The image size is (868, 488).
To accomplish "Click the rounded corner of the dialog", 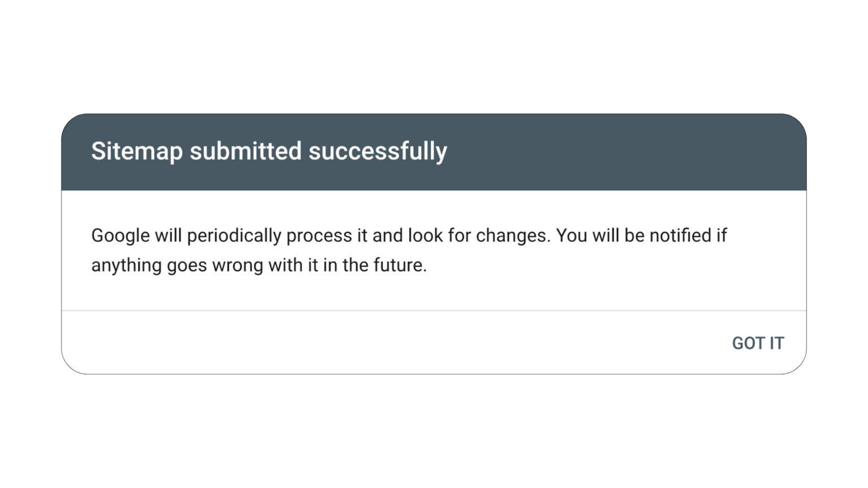I will [x=71, y=121].
